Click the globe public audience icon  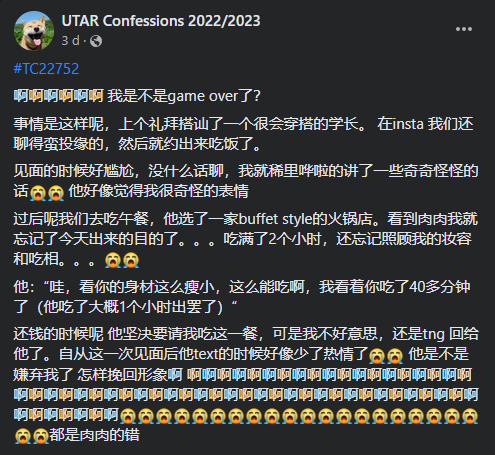[96, 41]
